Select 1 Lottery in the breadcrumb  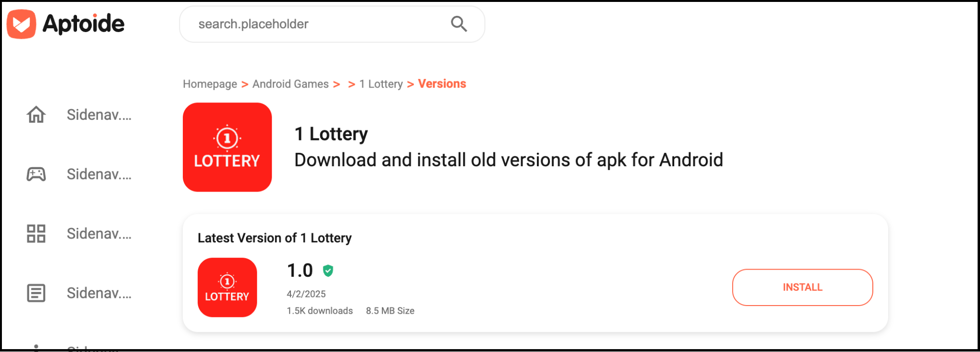click(380, 84)
